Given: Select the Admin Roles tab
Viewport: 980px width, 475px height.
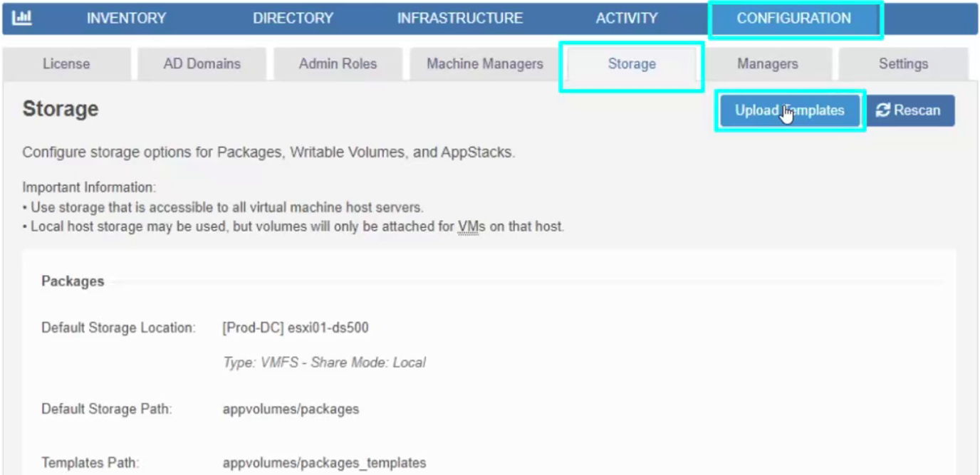Looking at the screenshot, I should click(x=338, y=64).
